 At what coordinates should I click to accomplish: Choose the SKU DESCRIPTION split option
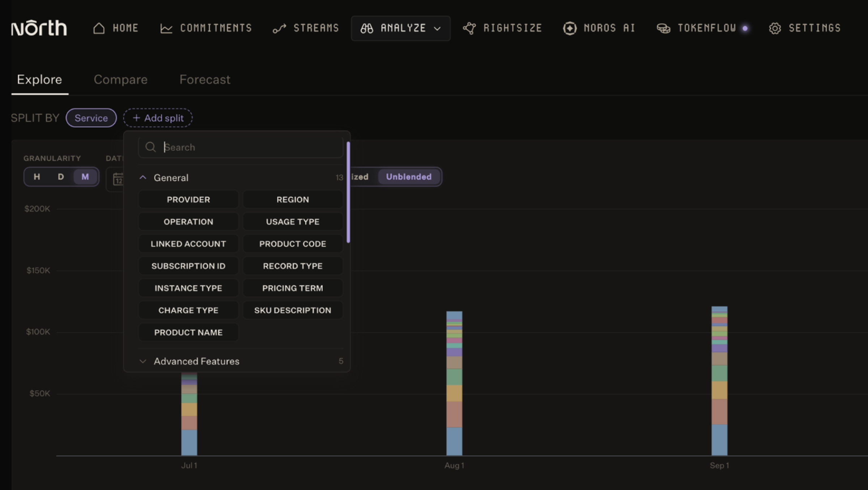tap(293, 310)
